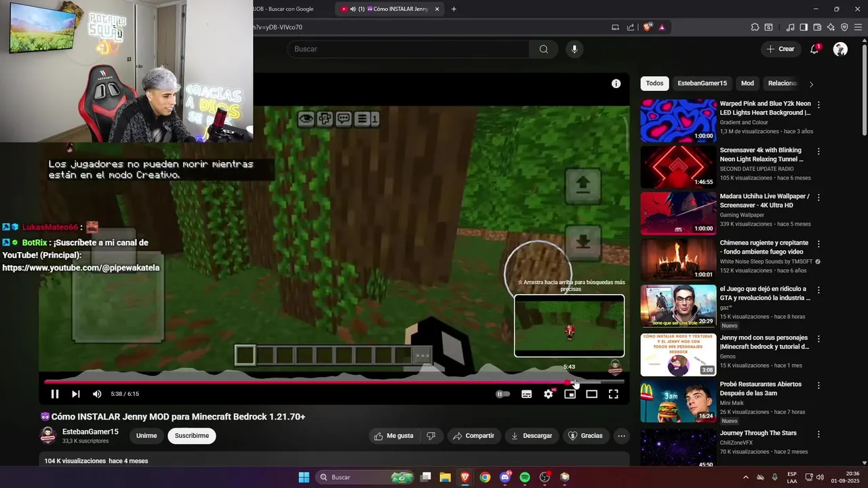Toggle the browser sidebar panel
Screen dimensions: 868x488
pyautogui.click(x=804, y=27)
